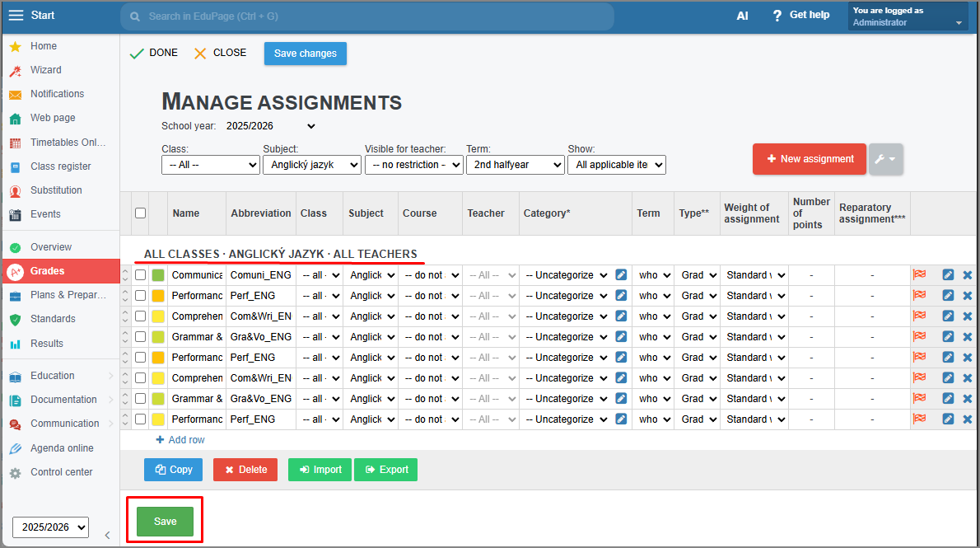Check the box for Gra&Vo_ENG first row

(x=140, y=337)
